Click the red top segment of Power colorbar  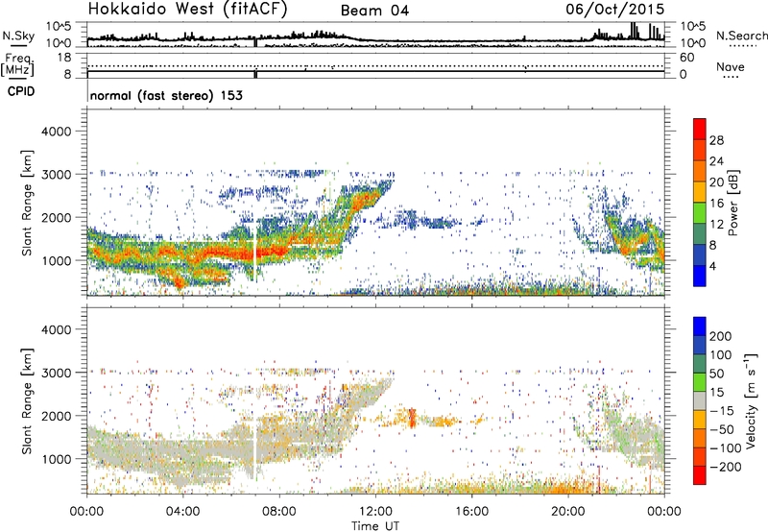click(700, 129)
